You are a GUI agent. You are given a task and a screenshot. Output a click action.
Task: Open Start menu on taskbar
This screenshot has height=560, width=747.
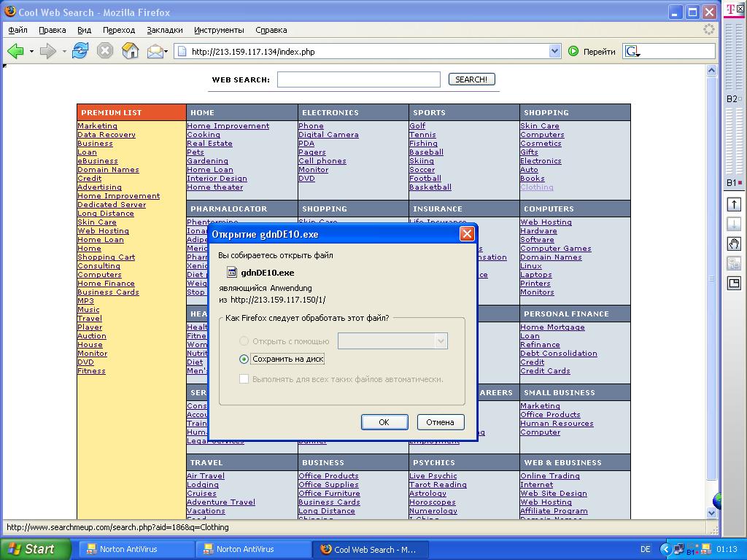[x=34, y=549]
